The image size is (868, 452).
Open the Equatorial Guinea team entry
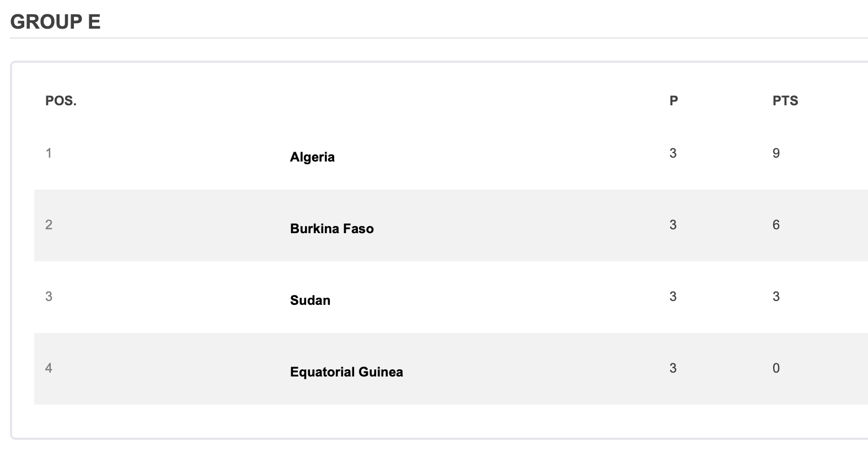point(346,372)
